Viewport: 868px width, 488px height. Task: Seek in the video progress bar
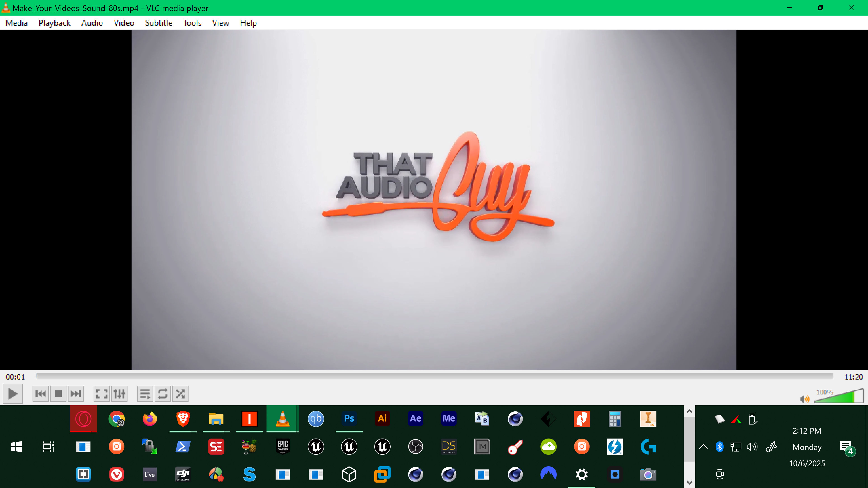coord(435,376)
